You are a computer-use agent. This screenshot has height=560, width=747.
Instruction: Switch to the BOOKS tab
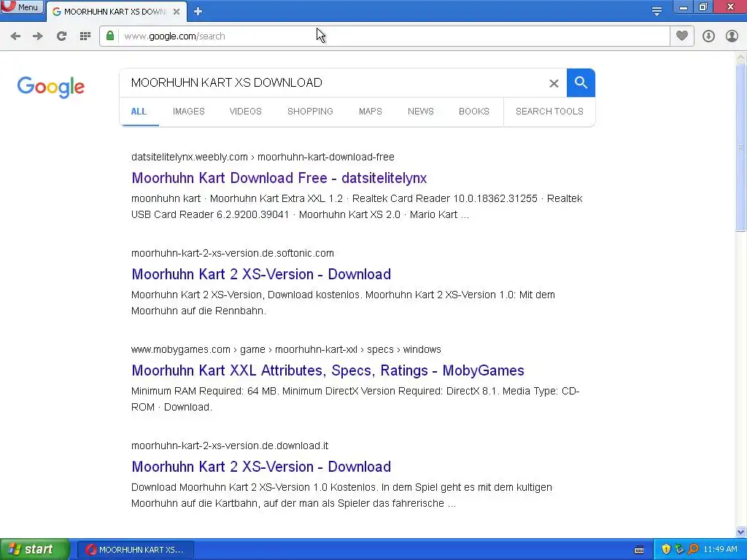474,112
